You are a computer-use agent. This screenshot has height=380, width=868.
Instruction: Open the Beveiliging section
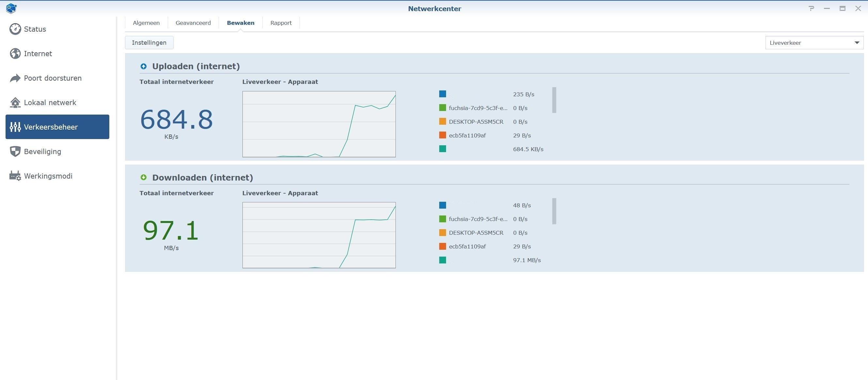[x=57, y=151]
